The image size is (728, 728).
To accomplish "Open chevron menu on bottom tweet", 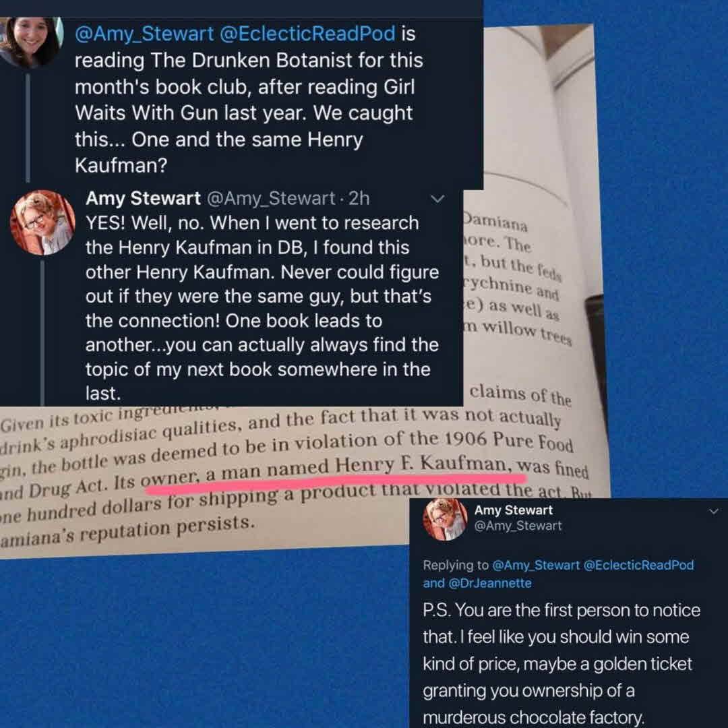I will [714, 511].
